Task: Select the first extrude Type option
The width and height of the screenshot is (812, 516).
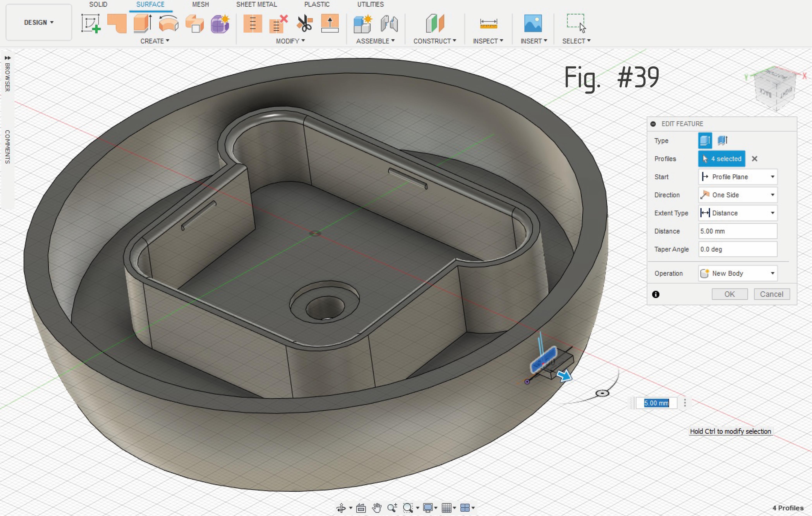Action: click(705, 140)
